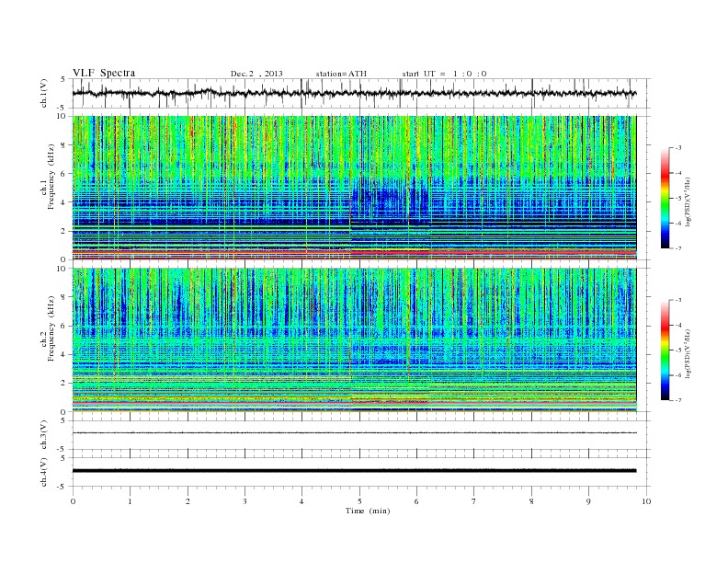Click the "ch.1(V)" waveform axis label
The image size is (728, 563).
coord(44,93)
